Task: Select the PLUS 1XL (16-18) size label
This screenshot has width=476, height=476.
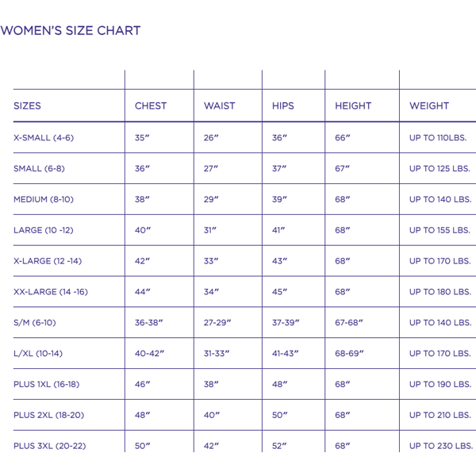Action: pyautogui.click(x=47, y=384)
